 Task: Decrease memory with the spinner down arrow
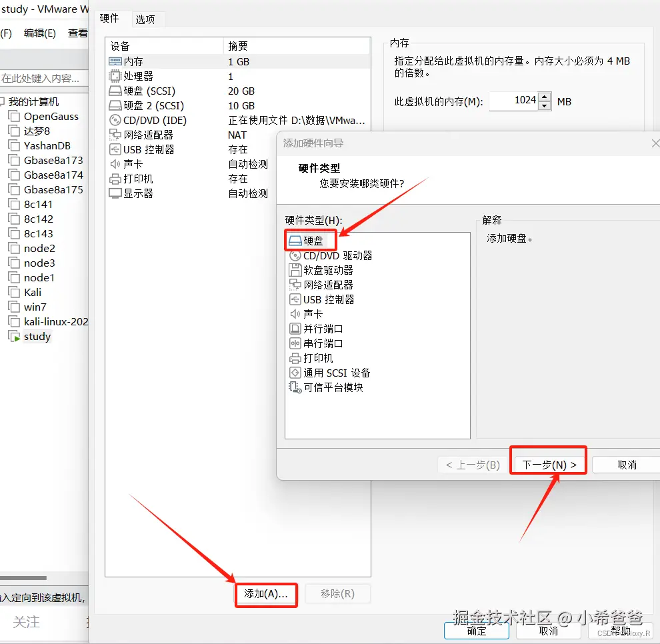click(545, 105)
